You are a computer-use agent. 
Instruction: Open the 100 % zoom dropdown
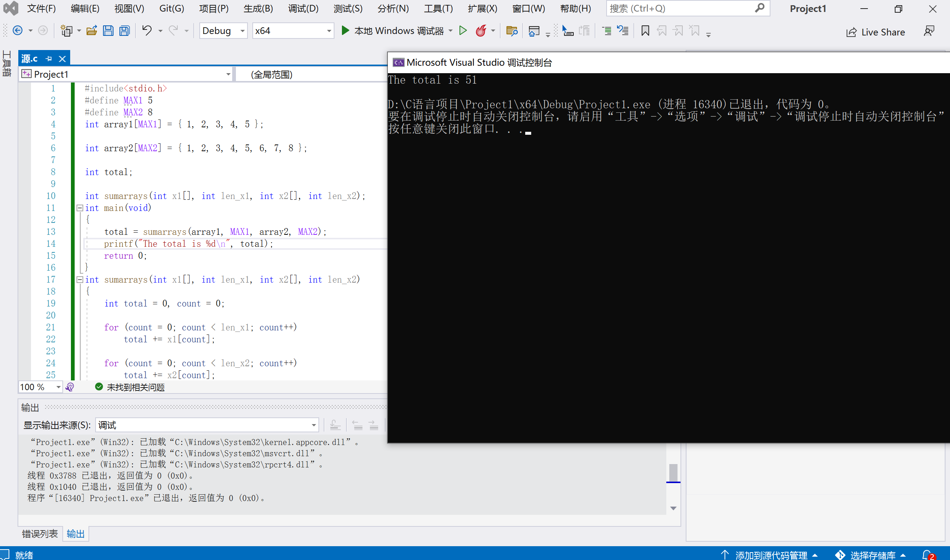click(40, 387)
